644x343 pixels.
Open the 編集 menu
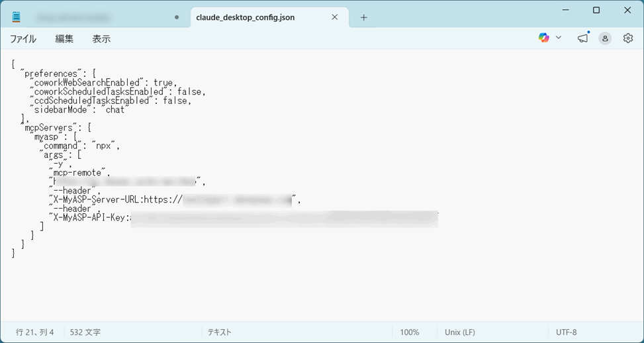[x=64, y=39]
